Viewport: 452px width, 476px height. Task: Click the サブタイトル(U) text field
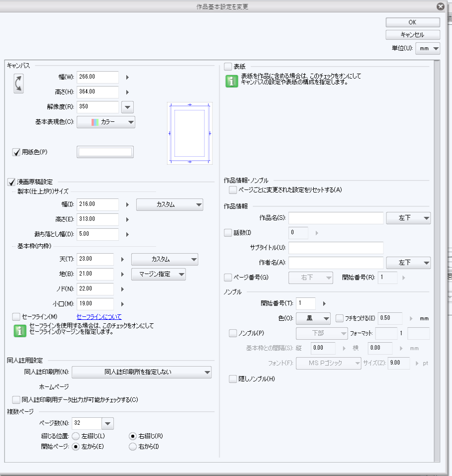(336, 248)
